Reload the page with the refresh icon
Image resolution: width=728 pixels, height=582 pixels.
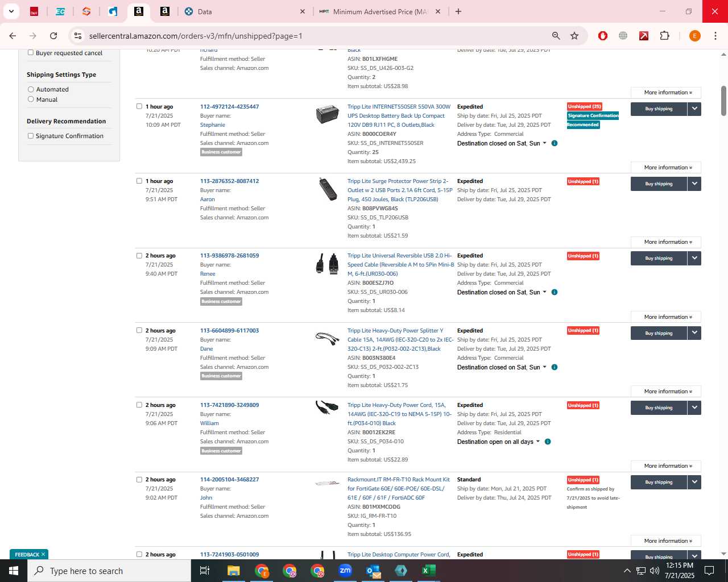[53, 36]
